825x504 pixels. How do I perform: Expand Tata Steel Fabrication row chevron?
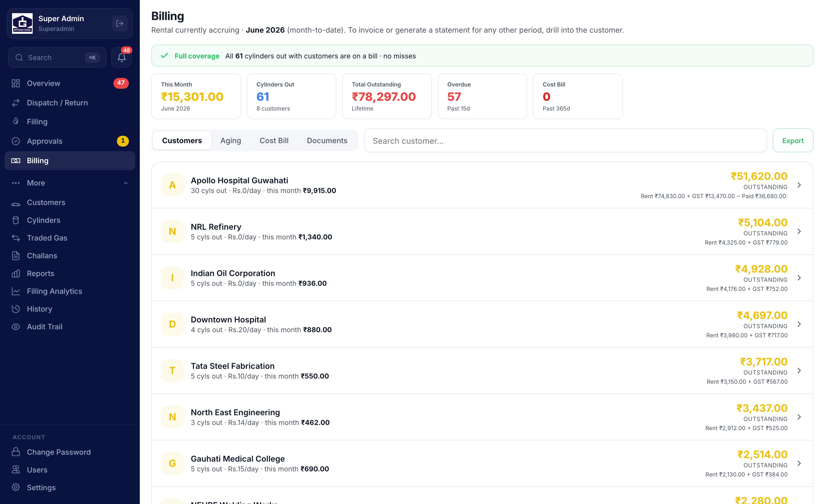tap(799, 371)
